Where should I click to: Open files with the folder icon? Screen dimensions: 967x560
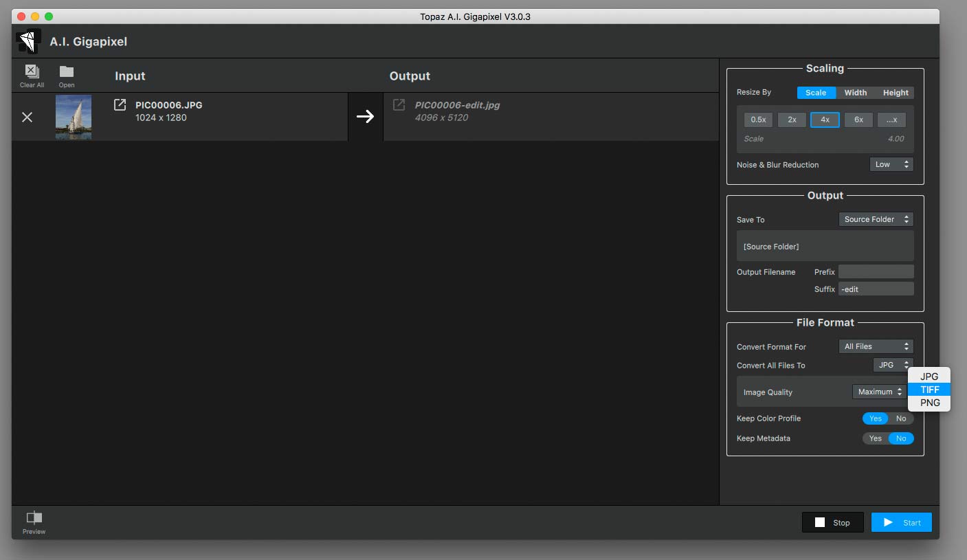click(x=67, y=71)
